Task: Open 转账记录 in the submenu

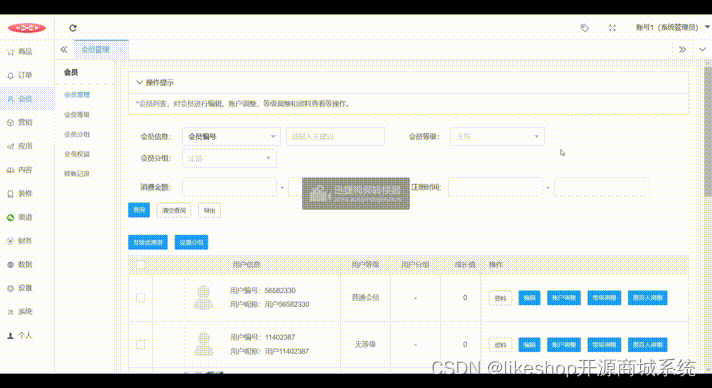Action: (77, 174)
